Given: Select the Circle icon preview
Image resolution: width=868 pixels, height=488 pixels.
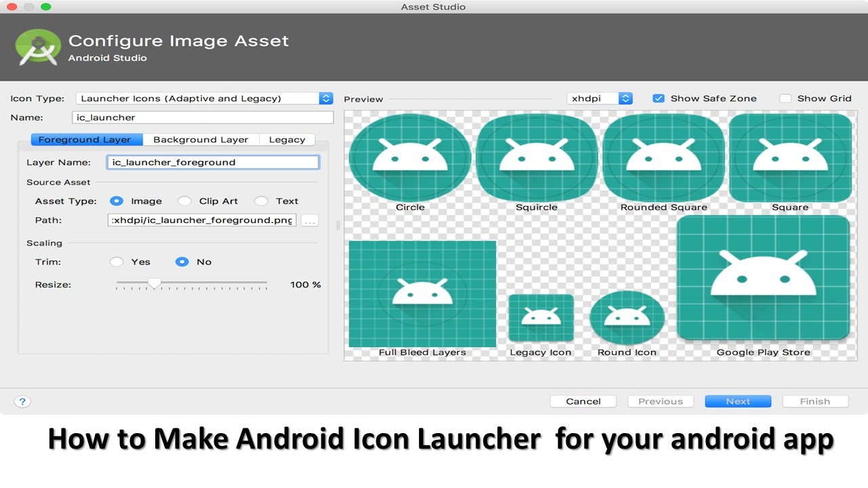Looking at the screenshot, I should [410, 158].
